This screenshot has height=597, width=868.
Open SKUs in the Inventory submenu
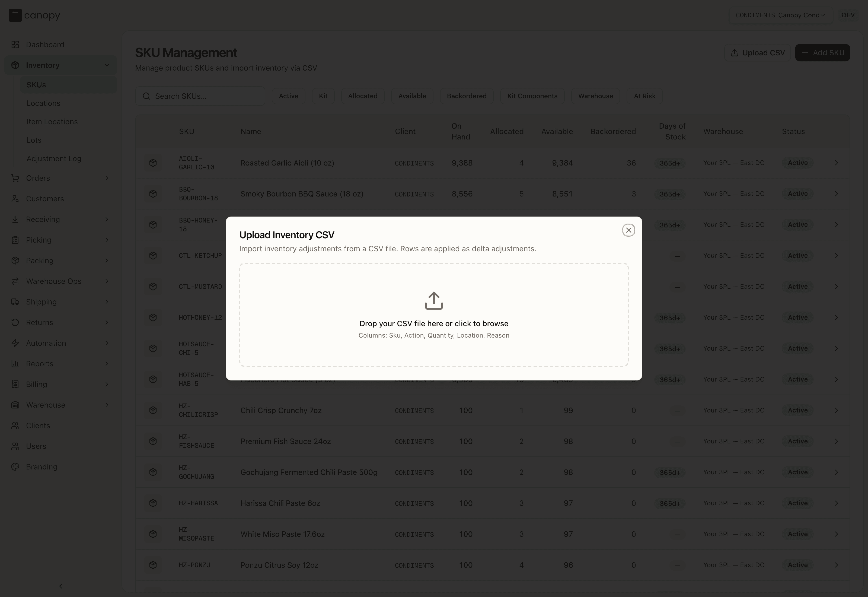(x=68, y=85)
